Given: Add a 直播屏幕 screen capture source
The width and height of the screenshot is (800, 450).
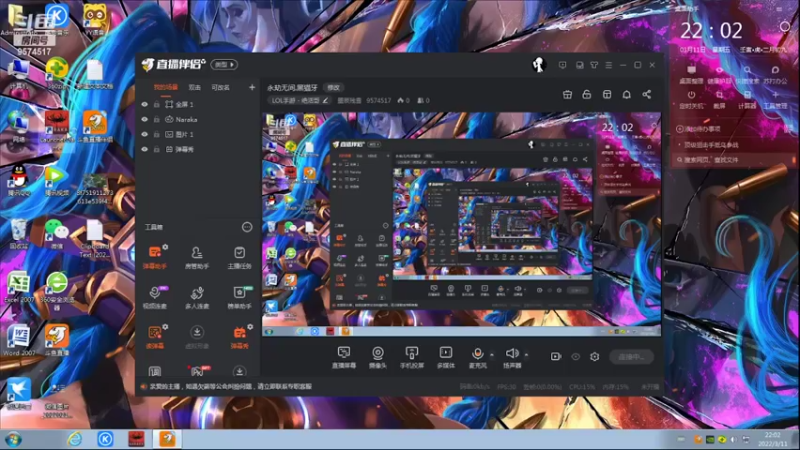Looking at the screenshot, I should (344, 357).
